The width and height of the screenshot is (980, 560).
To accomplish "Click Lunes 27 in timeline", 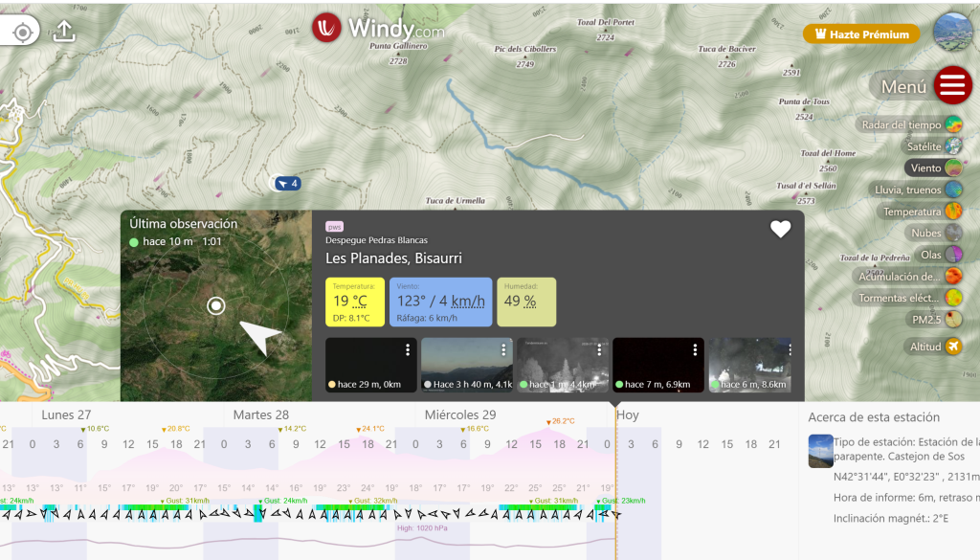I will click(66, 415).
